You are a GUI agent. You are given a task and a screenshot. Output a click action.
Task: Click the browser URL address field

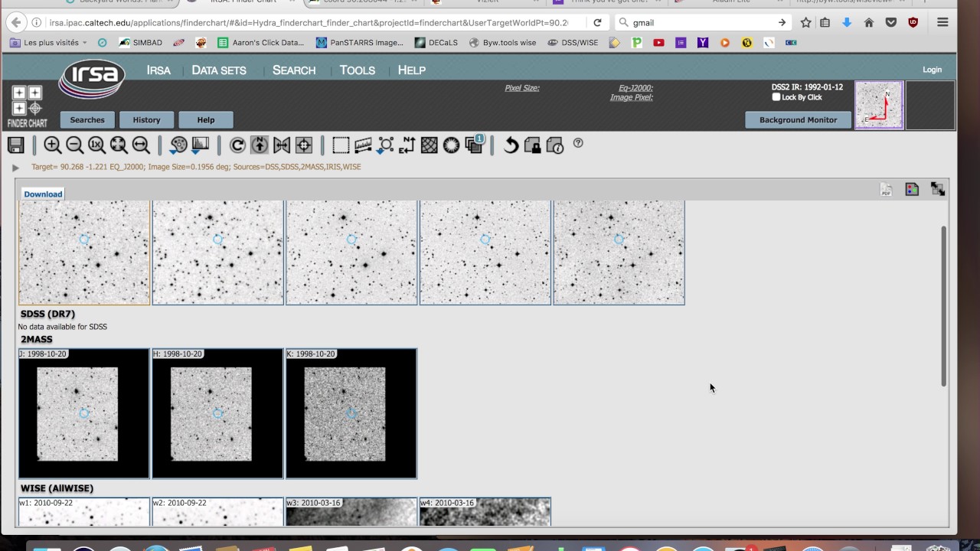(310, 22)
